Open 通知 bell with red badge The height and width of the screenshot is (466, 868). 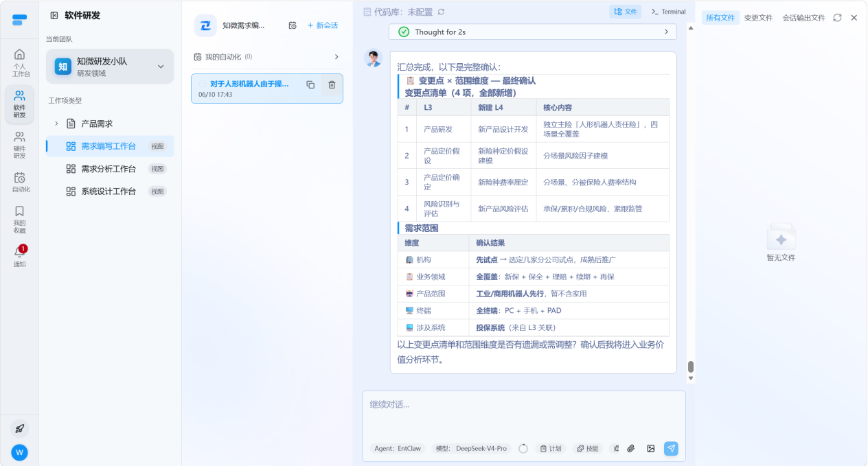(19, 257)
